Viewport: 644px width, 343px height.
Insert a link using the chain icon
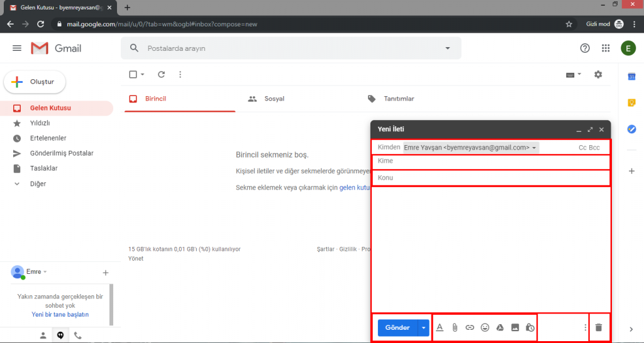pyautogui.click(x=470, y=327)
